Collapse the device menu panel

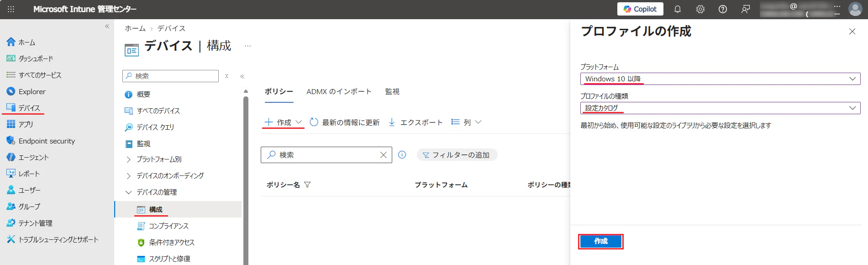[242, 76]
